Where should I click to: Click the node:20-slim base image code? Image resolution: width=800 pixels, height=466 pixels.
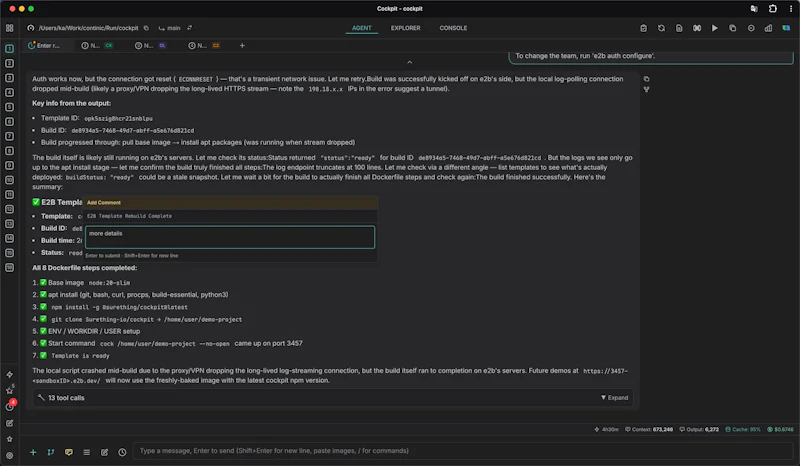[109, 283]
